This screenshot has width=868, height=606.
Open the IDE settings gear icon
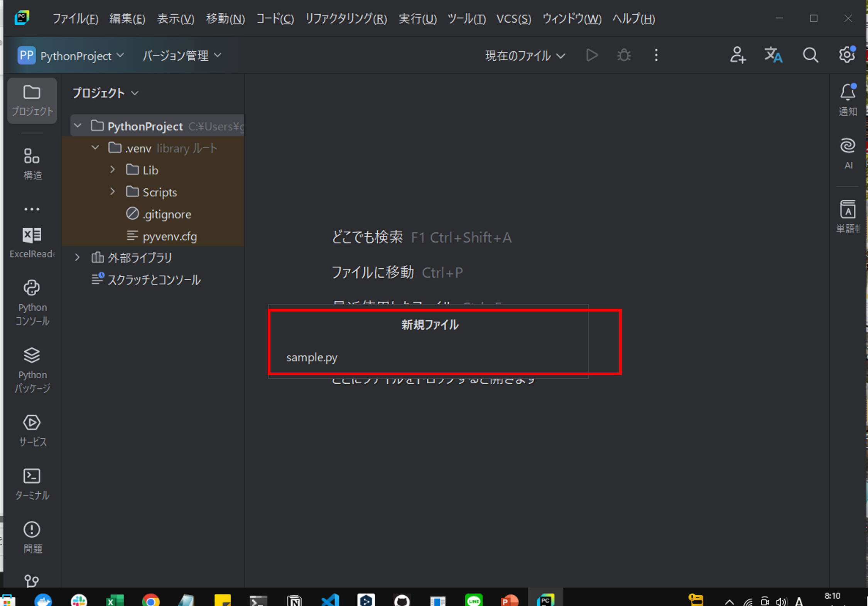coord(846,55)
